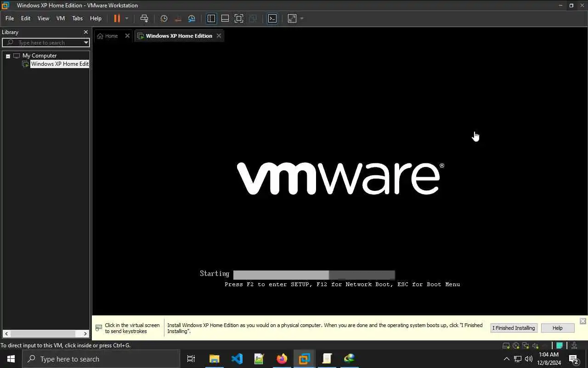The width and height of the screenshot is (588, 368).
Task: Open the notification center
Action: pos(574,359)
